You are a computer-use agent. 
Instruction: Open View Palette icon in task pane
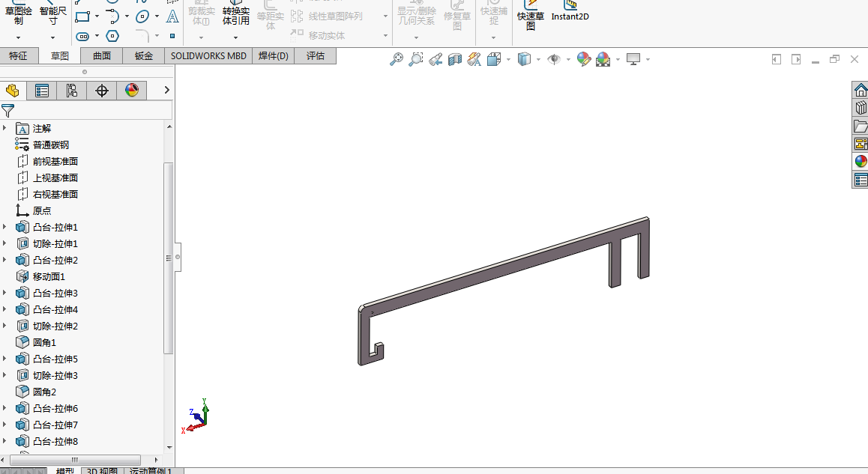861,144
